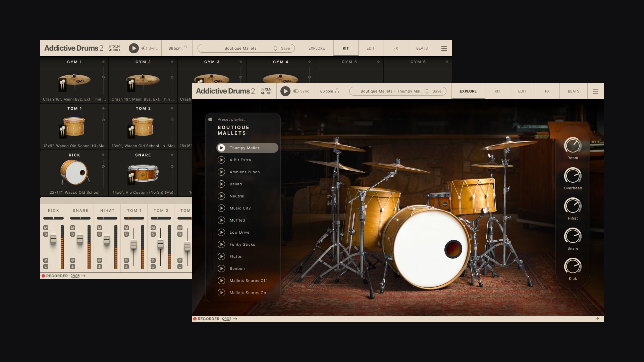644x362 pixels.
Task: Open CYM 4 slot options diamond
Action: point(310,62)
